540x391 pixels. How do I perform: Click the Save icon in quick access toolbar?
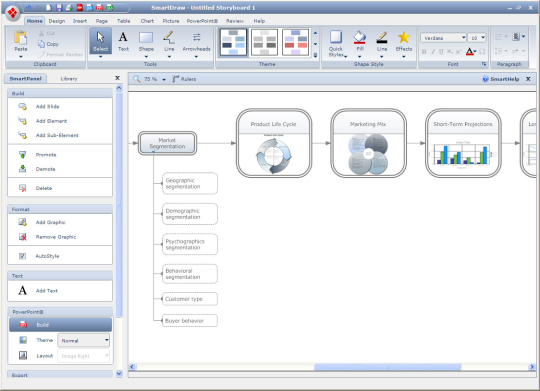pyautogui.click(x=59, y=7)
